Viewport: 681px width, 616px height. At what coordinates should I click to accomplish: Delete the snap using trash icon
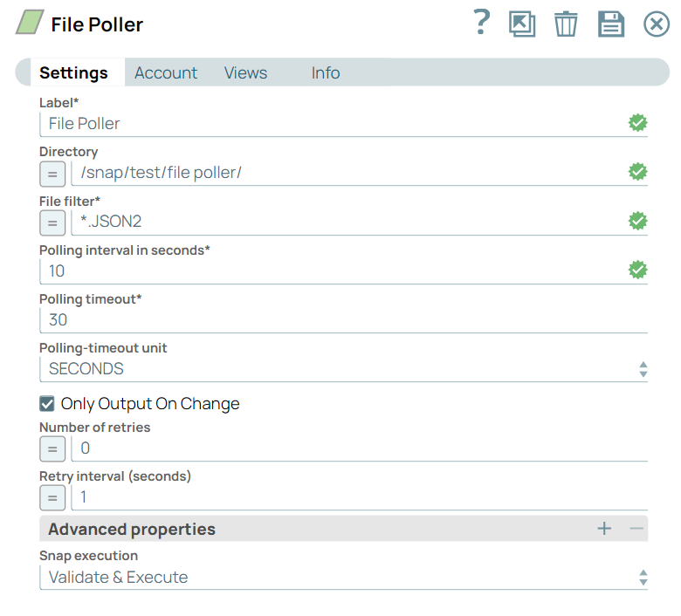click(566, 24)
